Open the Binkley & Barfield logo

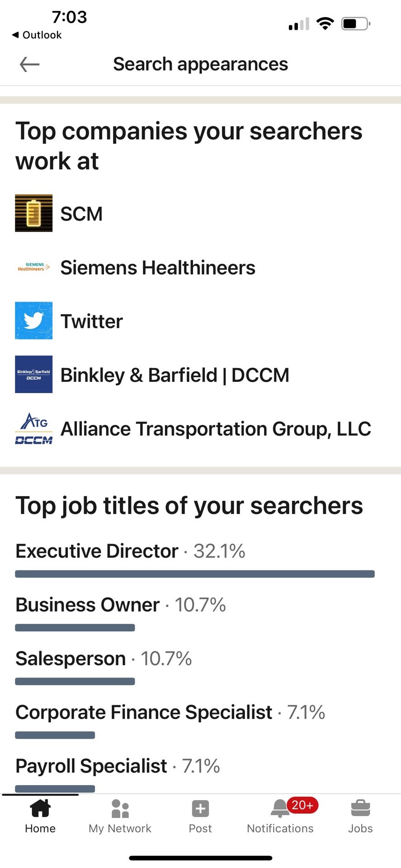click(x=34, y=375)
